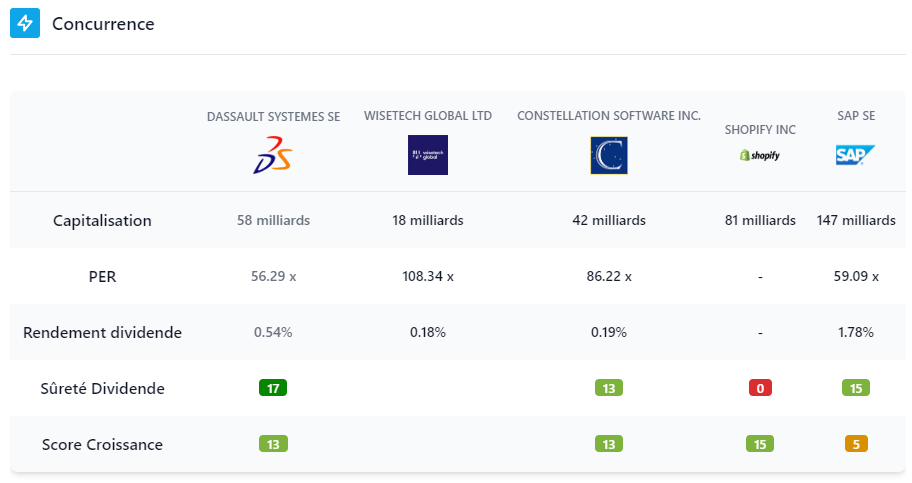Click Dassault's dividend safety badge 17
This screenshot has width=912, height=483.
(x=273, y=388)
